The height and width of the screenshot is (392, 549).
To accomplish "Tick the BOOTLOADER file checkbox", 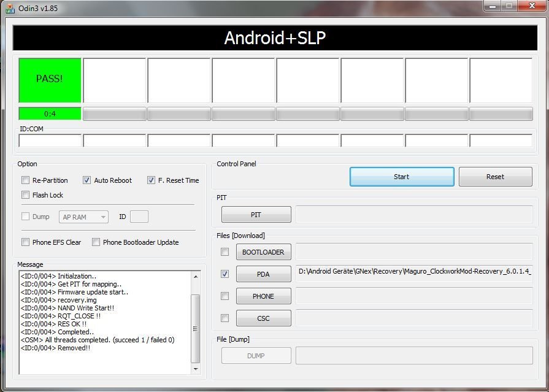I will tap(225, 252).
